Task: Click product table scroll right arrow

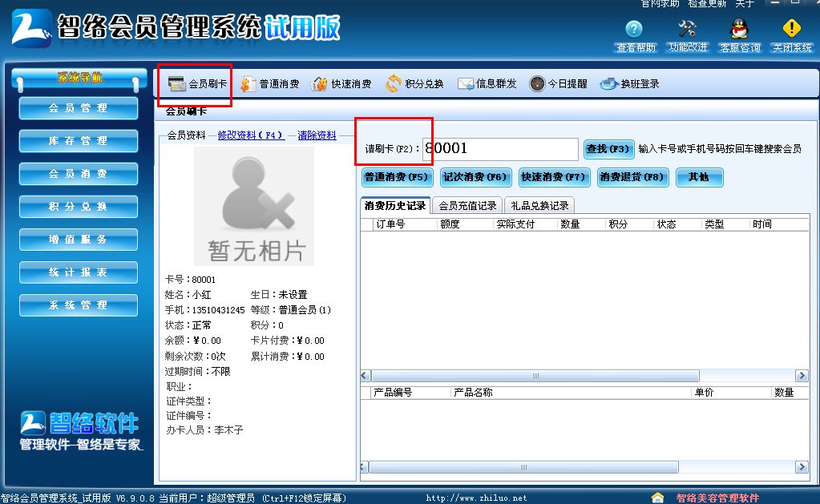Action: [x=802, y=467]
